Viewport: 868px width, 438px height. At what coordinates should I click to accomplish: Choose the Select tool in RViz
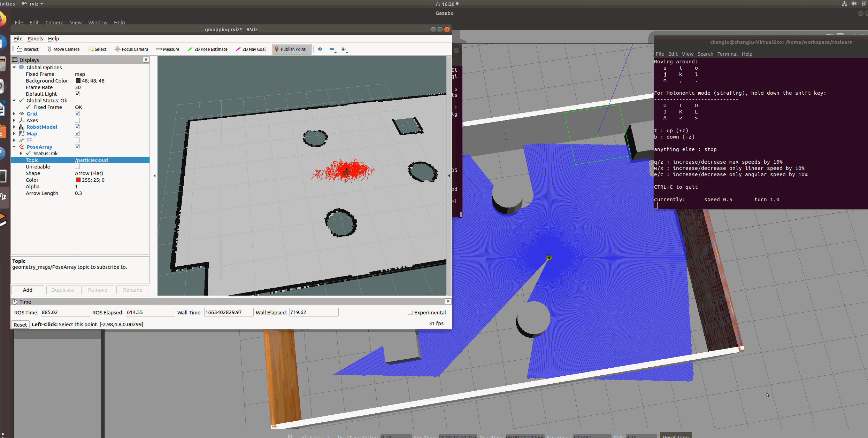click(97, 49)
